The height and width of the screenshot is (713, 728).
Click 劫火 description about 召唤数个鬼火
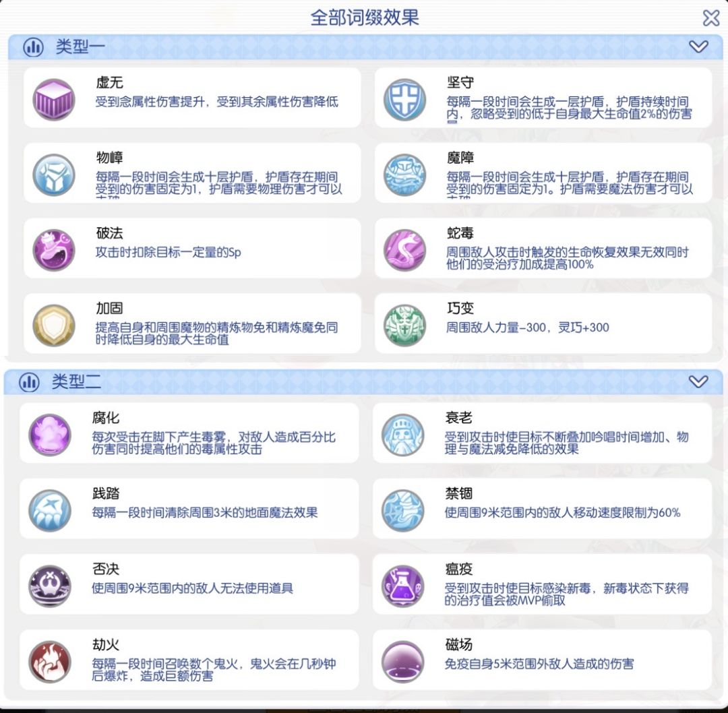pos(214,671)
